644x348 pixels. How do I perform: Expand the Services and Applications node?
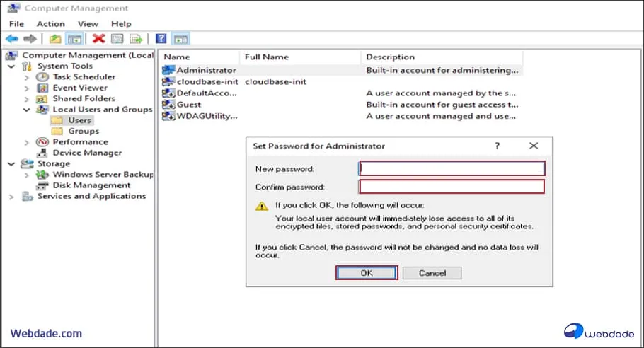[x=12, y=197]
